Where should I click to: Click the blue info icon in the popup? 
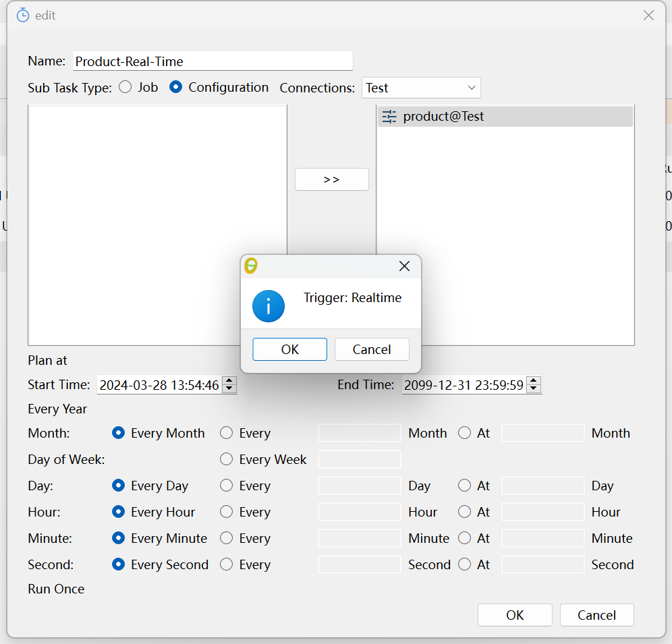[268, 306]
